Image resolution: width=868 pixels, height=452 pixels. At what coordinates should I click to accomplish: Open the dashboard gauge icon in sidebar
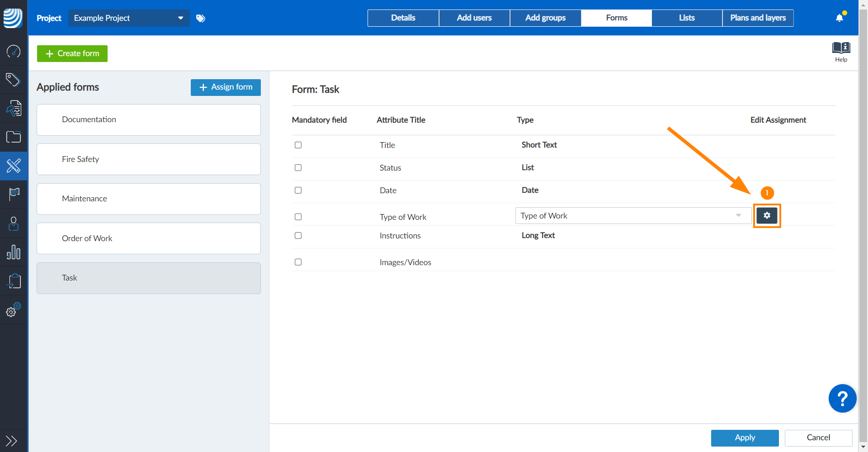14,52
